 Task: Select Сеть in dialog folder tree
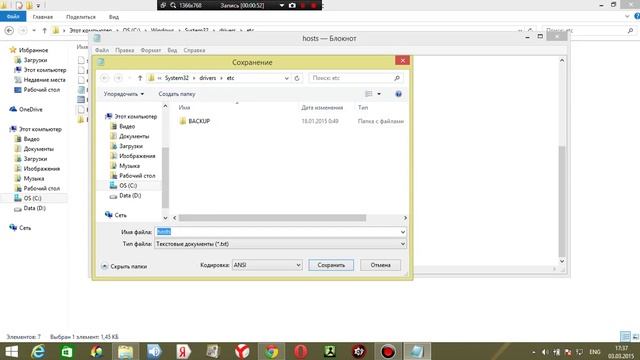(120, 215)
